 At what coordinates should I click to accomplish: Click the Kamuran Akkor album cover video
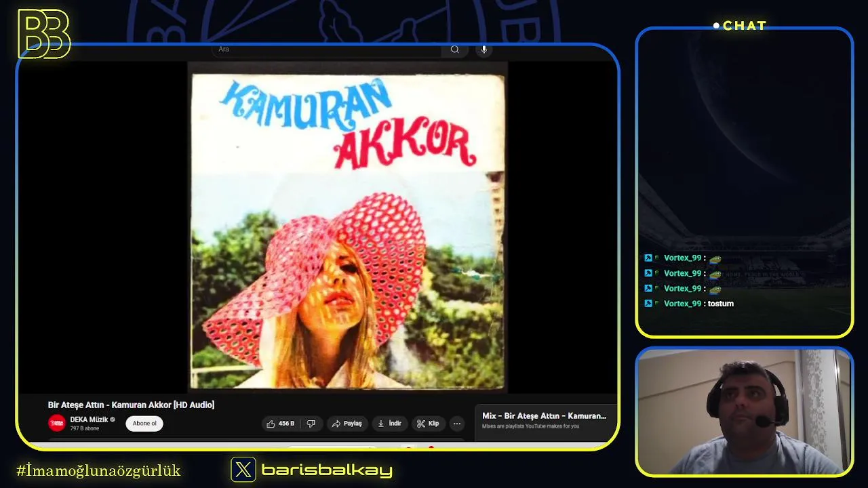click(347, 226)
